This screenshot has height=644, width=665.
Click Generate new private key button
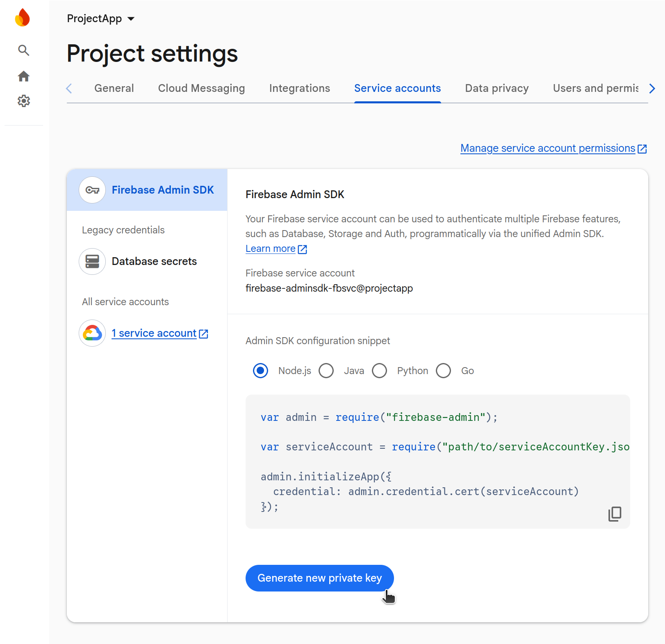(x=320, y=578)
